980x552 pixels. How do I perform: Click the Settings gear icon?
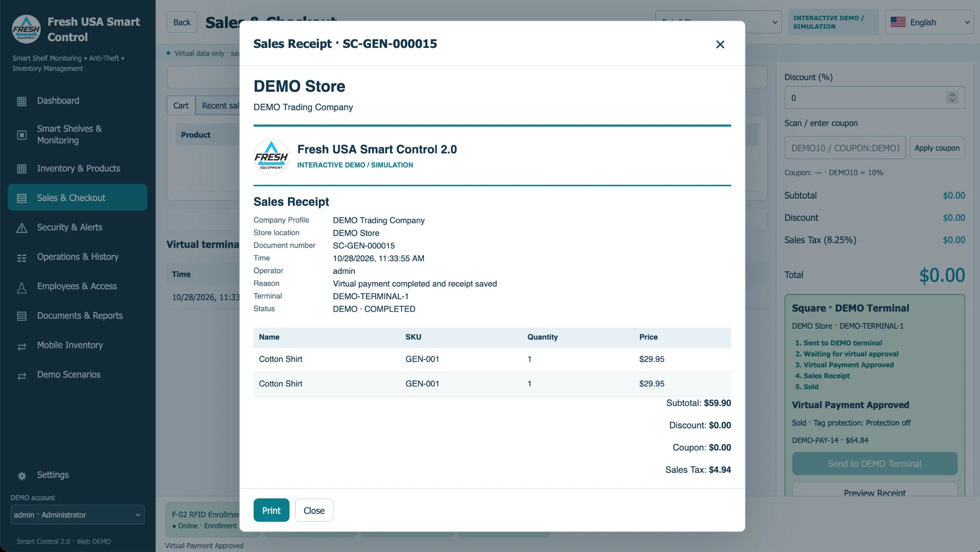tap(22, 476)
